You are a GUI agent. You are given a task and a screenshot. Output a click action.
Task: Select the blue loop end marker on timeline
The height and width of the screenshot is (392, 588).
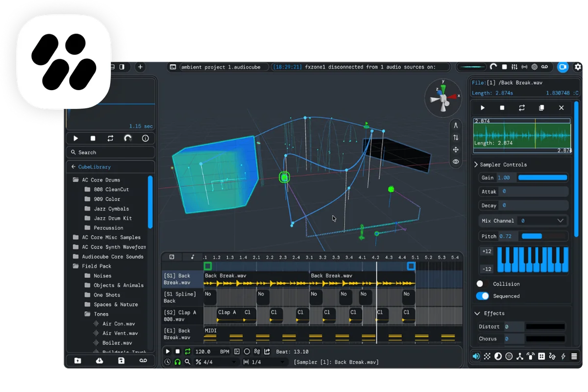(x=411, y=266)
